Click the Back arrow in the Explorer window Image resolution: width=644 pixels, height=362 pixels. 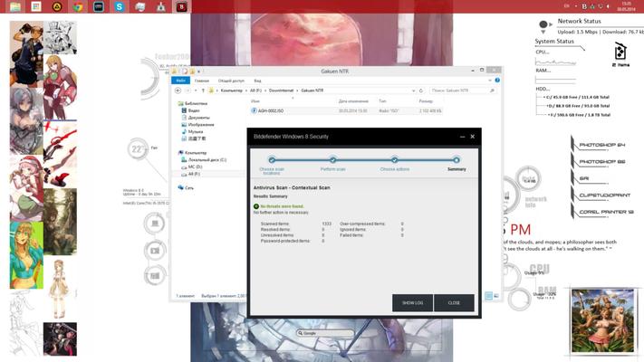(x=178, y=90)
